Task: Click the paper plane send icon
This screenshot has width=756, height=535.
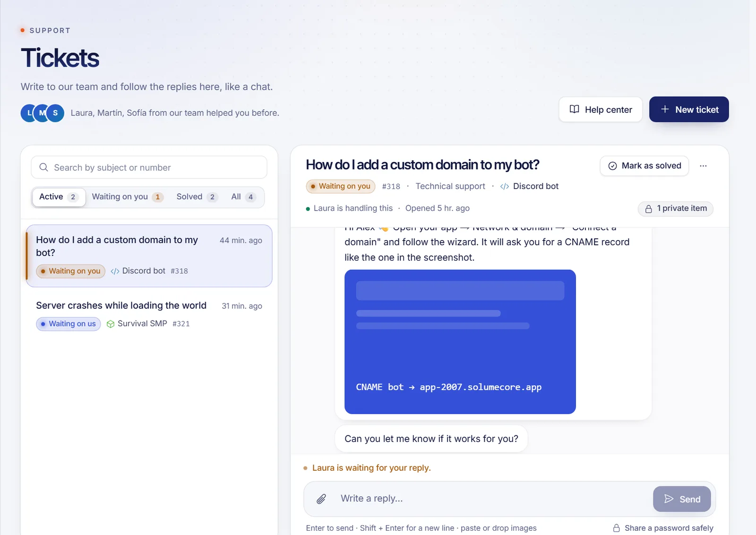Action: [669, 499]
